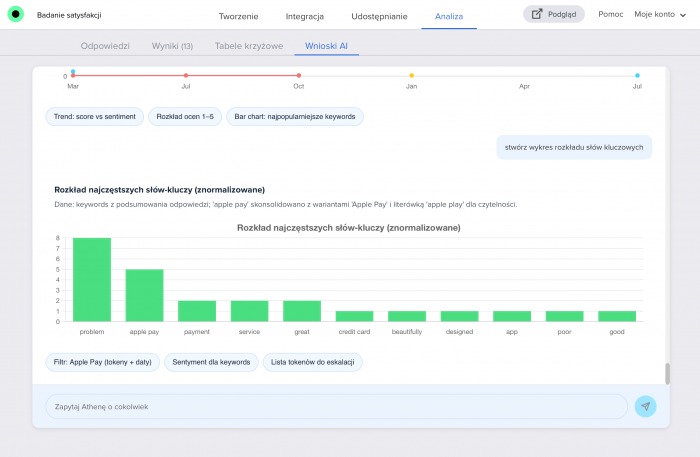Expand the Moje konto dropdown

pyautogui.click(x=661, y=14)
